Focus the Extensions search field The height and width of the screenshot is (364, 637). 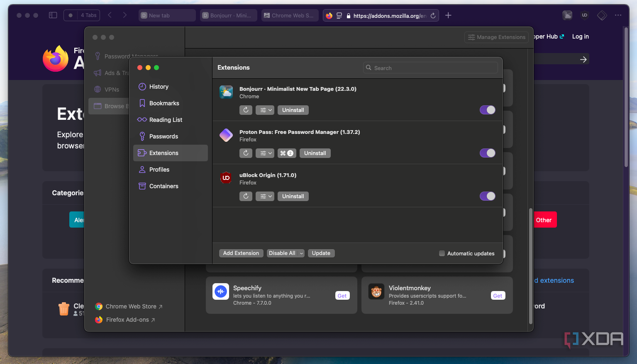[x=430, y=68]
